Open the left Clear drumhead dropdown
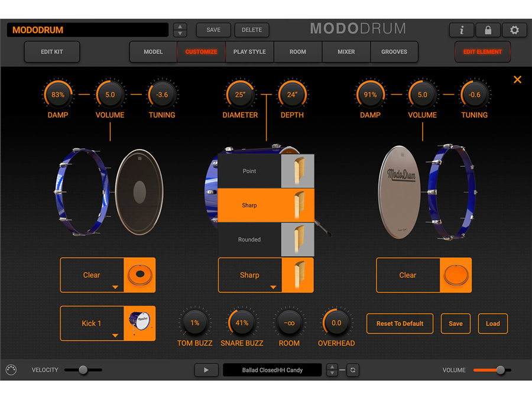532x399 pixels. 92,275
